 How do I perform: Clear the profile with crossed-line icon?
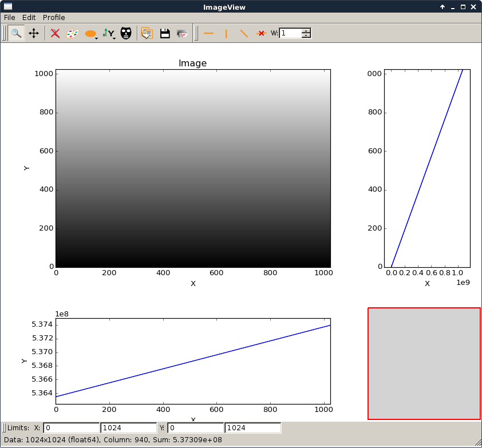click(261, 33)
